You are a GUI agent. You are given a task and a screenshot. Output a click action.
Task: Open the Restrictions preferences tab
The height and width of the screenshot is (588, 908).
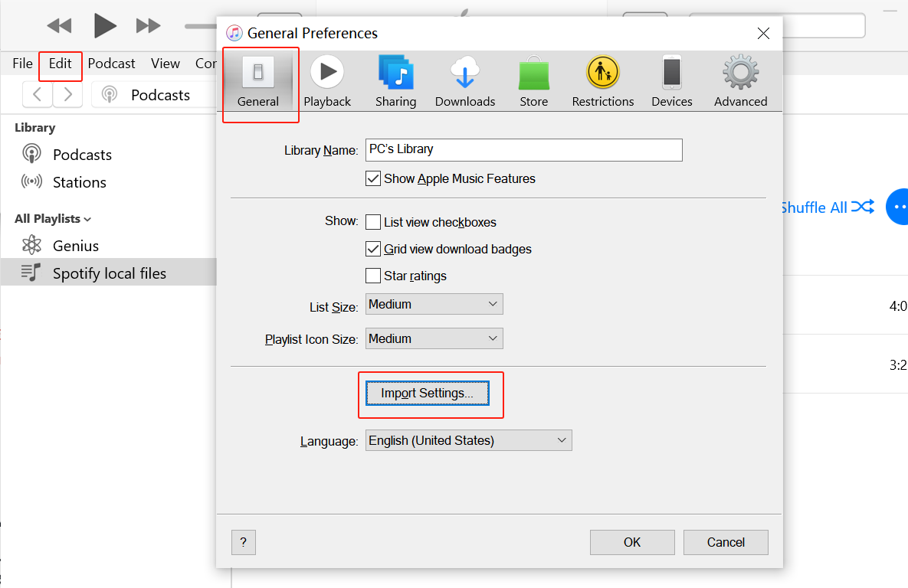pos(603,81)
